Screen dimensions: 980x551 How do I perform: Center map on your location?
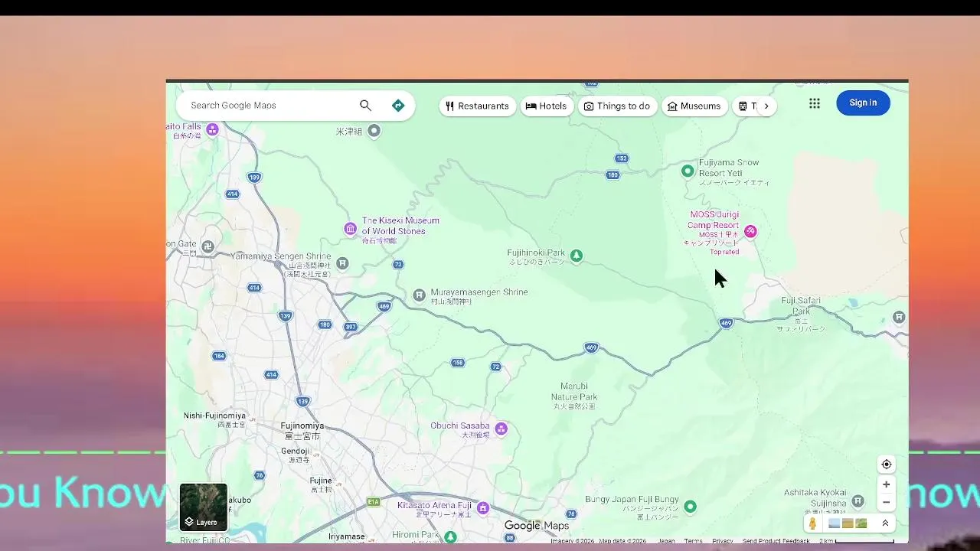pos(887,465)
